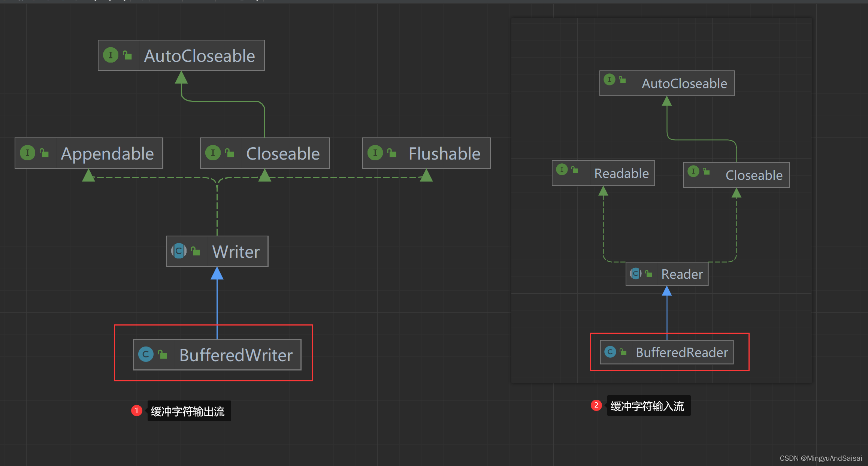The width and height of the screenshot is (868, 466).
Task: Click visibility icon of Closeable next to Flushable
Action: [230, 152]
